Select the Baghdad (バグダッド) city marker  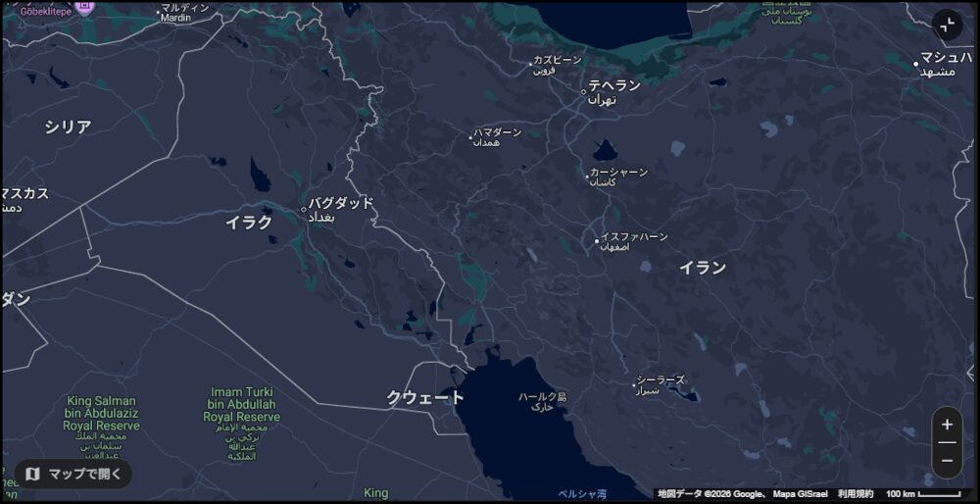[304, 209]
